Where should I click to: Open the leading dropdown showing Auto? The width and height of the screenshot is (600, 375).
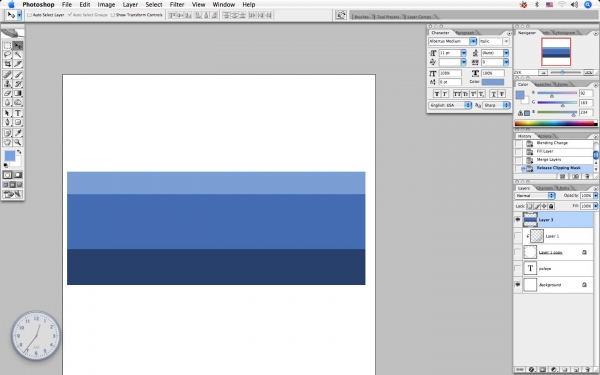[506, 53]
